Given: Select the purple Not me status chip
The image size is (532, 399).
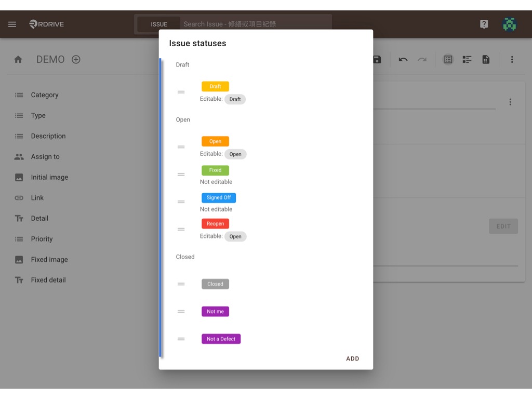Looking at the screenshot, I should pyautogui.click(x=215, y=312).
